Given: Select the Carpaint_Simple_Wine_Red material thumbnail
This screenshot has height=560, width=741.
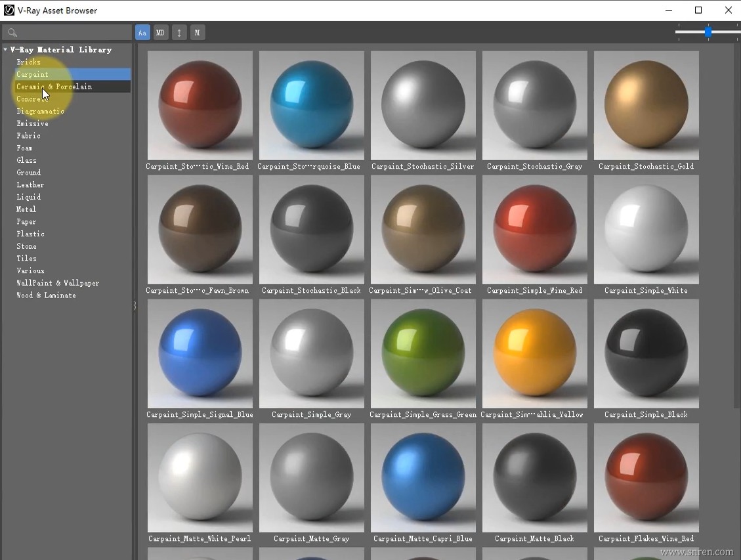Looking at the screenshot, I should click(534, 230).
